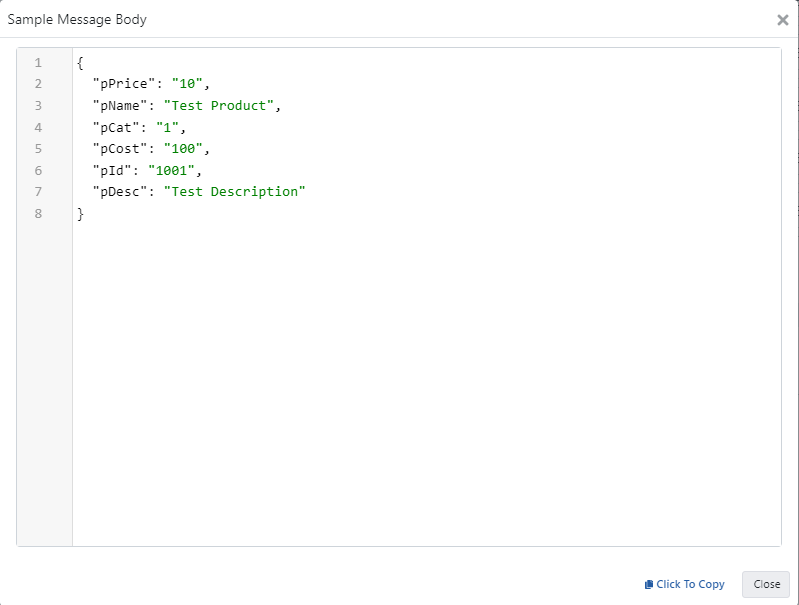Click the Sample Message Body dialog title

[77, 20]
